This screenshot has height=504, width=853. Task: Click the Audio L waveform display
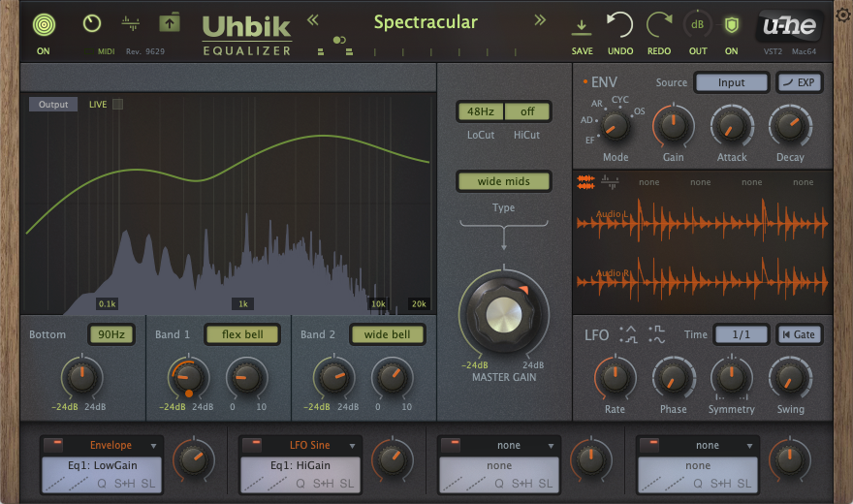[x=703, y=221]
